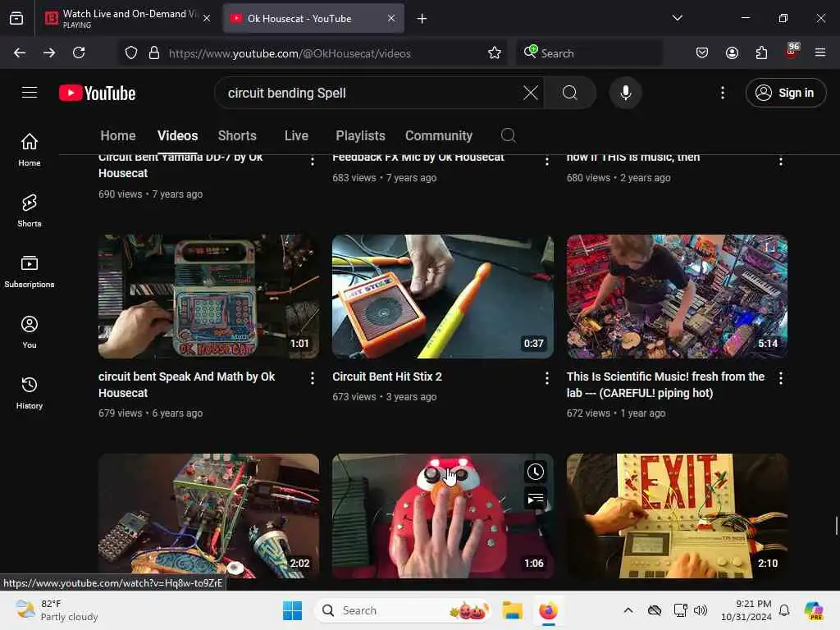Click Sign in button
Image resolution: width=840 pixels, height=630 pixels.
point(785,93)
